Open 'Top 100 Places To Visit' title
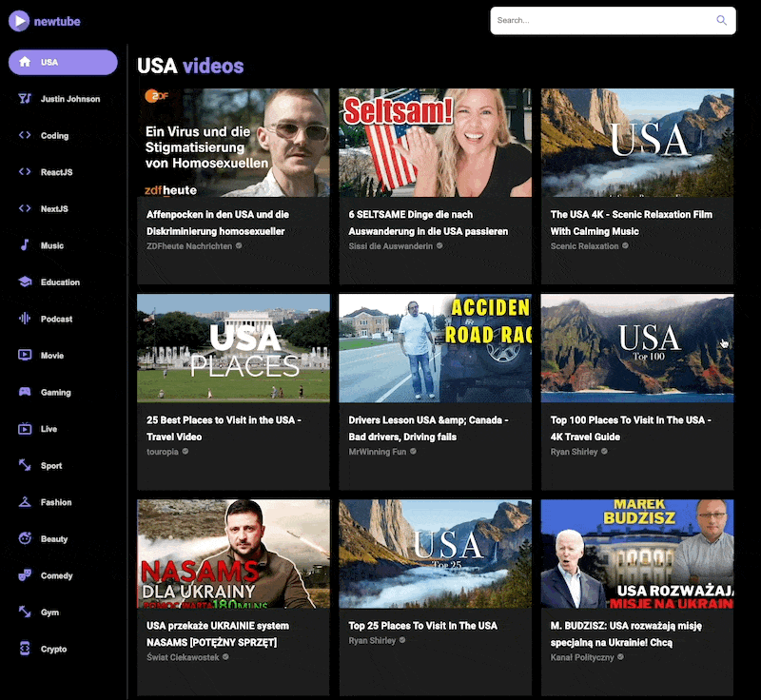The height and width of the screenshot is (700, 761). pos(631,428)
